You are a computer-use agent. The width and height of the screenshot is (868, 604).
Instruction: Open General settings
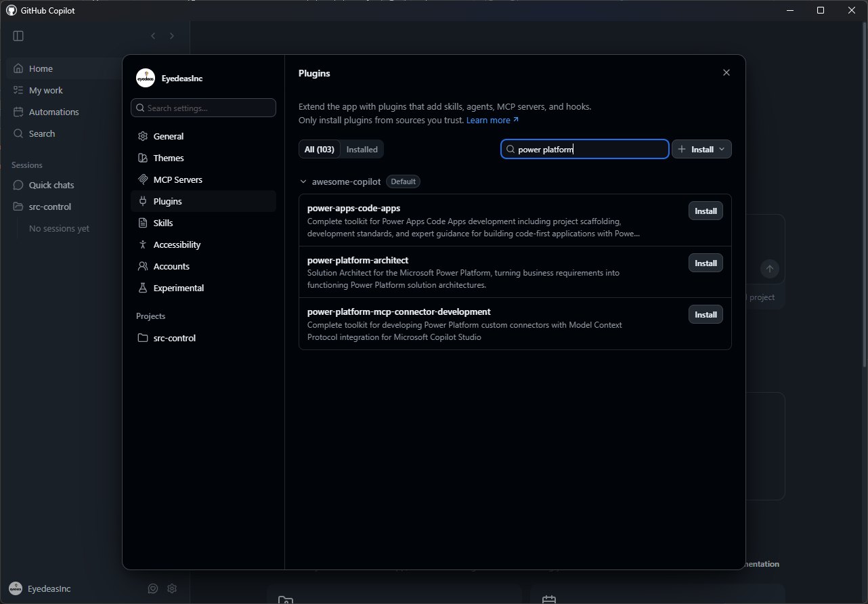(203, 136)
